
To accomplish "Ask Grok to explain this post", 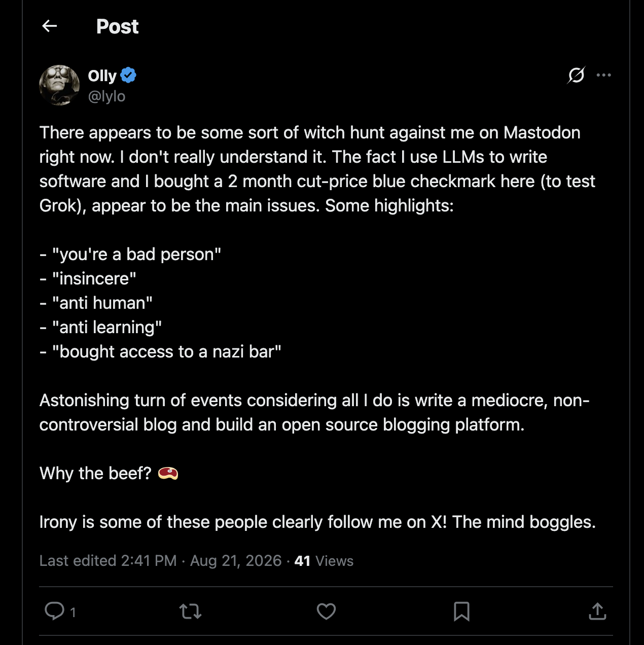I will [576, 75].
